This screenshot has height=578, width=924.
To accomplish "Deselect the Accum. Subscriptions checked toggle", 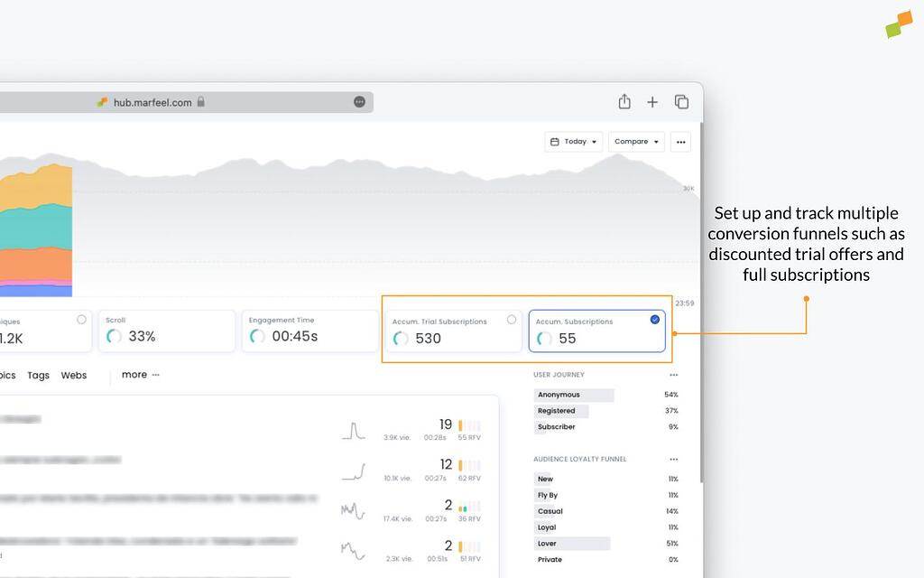I will 655,320.
